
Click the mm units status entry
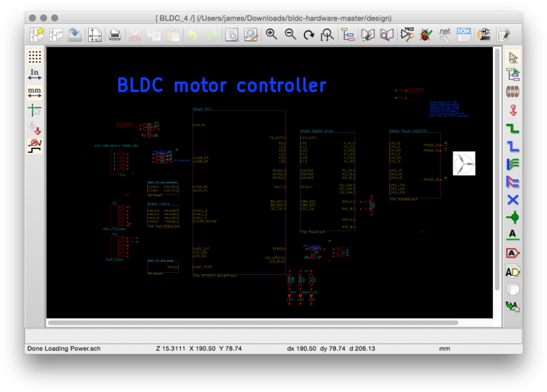445,348
